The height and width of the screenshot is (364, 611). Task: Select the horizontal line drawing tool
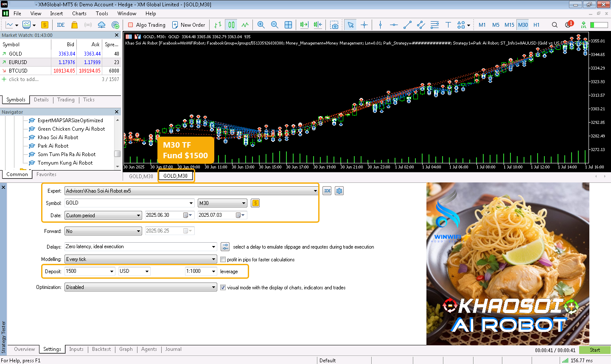pos(394,25)
